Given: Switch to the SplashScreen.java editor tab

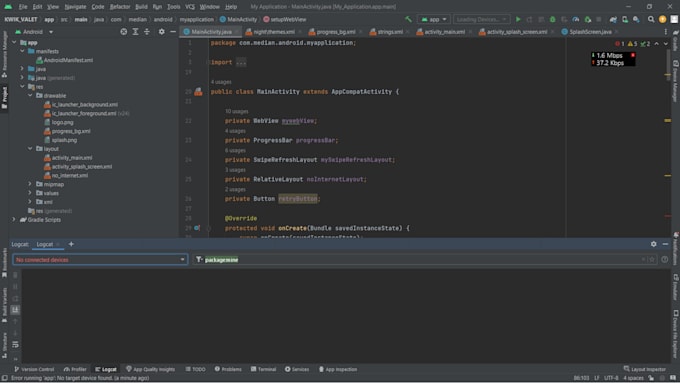Looking at the screenshot, I should click(x=590, y=32).
